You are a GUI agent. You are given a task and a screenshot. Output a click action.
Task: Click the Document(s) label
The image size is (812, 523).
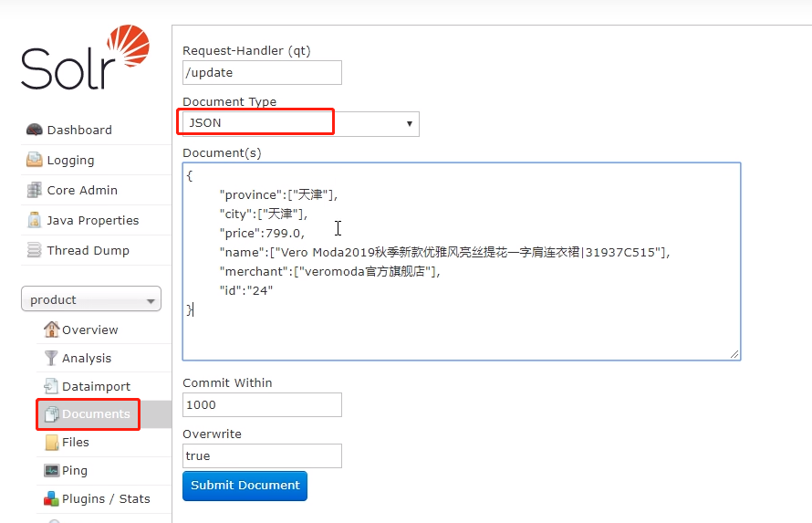(223, 153)
